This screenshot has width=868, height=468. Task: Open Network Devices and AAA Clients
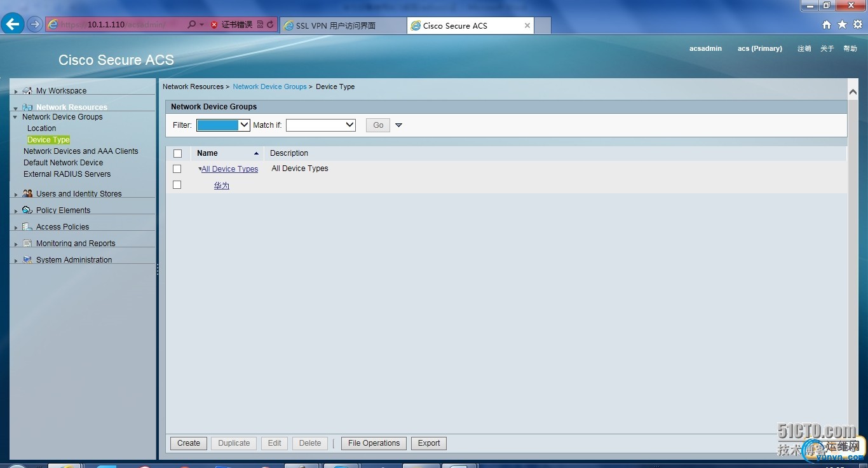pyautogui.click(x=81, y=151)
